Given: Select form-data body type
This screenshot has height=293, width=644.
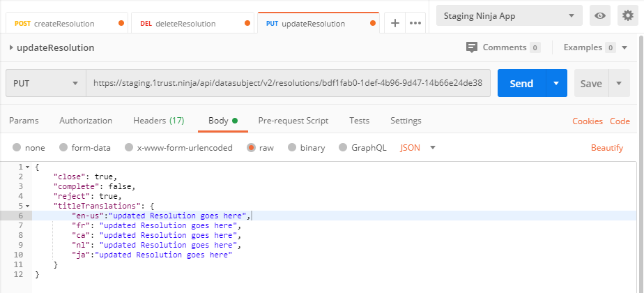Looking at the screenshot, I should coord(63,148).
